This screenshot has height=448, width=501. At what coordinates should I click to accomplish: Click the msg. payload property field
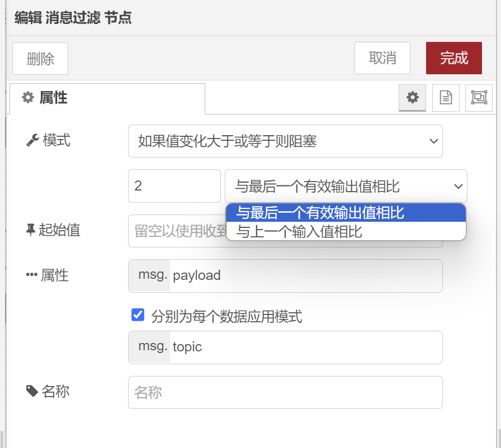[285, 276]
